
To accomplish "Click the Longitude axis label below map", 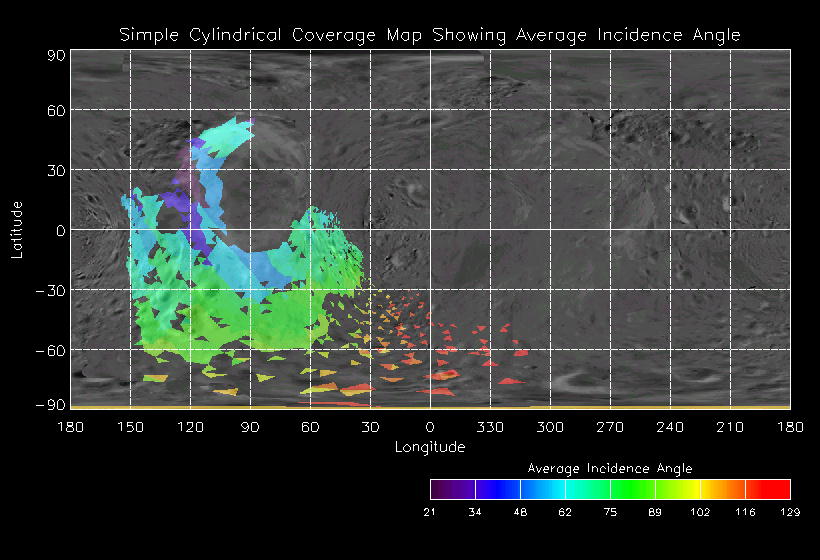I will tap(430, 447).
